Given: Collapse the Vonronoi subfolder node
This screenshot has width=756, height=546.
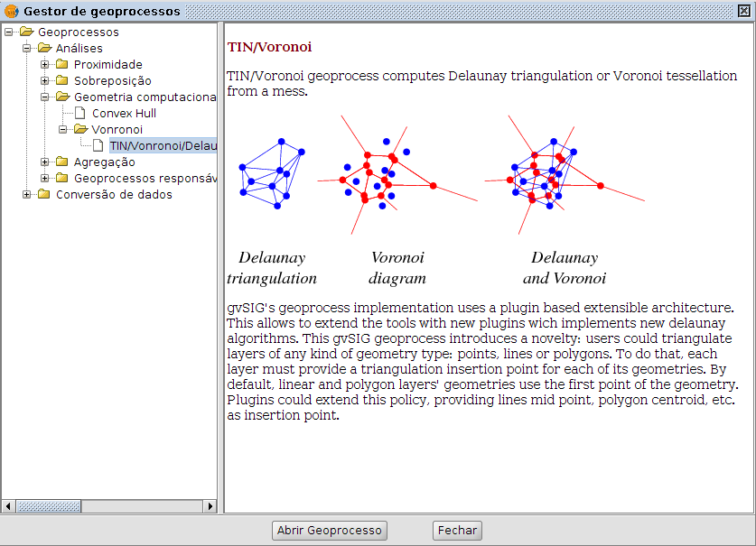Looking at the screenshot, I should click(x=63, y=130).
